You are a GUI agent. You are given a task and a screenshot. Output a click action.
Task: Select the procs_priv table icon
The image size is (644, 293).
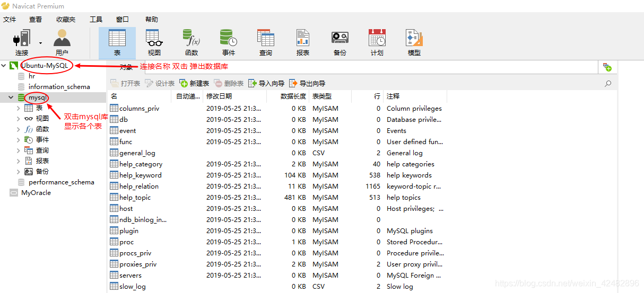114,253
